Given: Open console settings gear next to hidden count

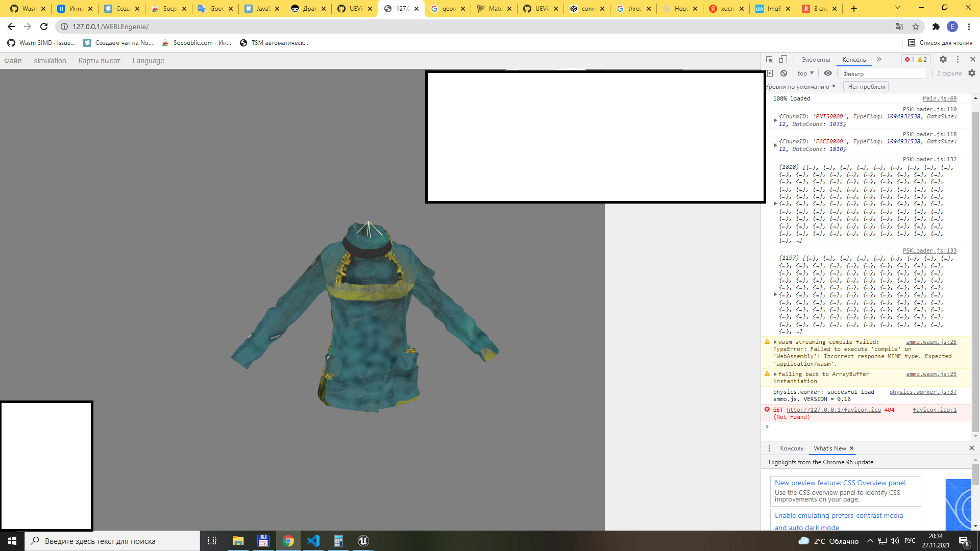Looking at the screenshot, I should tap(972, 73).
